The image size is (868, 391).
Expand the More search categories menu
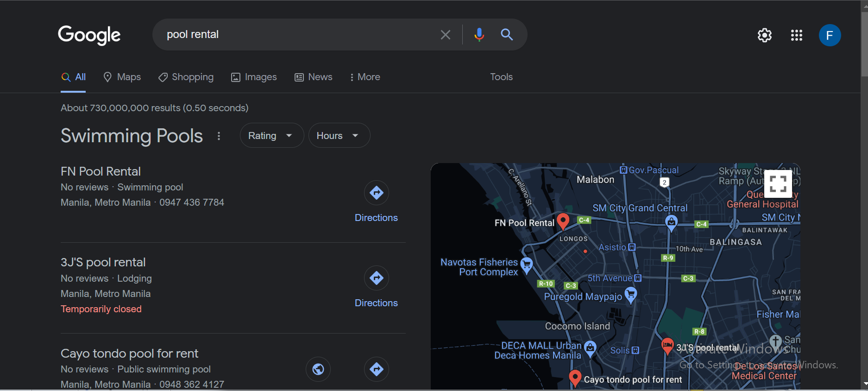365,77
